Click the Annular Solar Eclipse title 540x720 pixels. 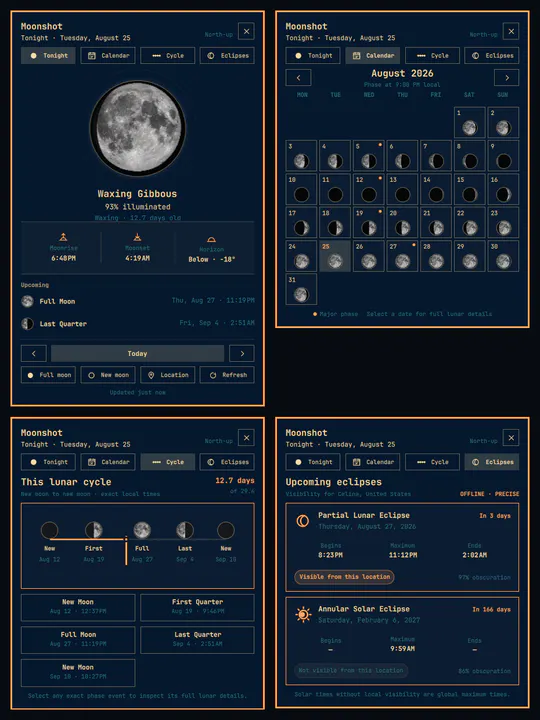pyautogui.click(x=364, y=609)
